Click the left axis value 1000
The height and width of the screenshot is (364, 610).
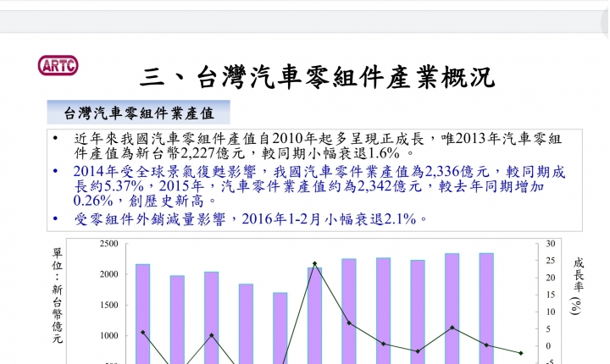(x=109, y=335)
